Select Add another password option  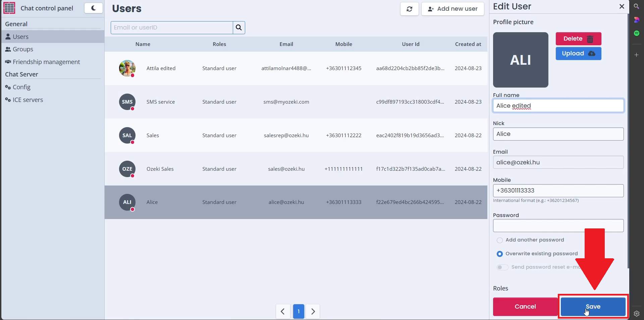click(x=500, y=240)
